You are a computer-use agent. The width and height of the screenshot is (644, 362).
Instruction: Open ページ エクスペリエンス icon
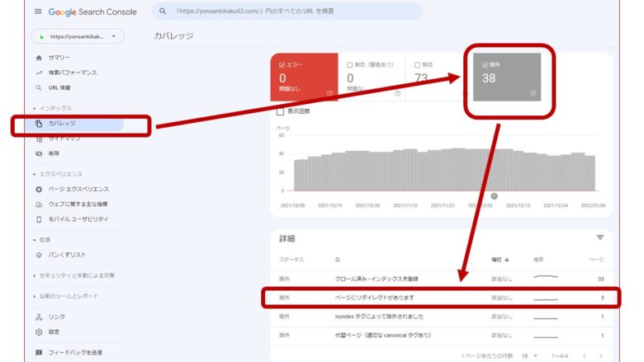[x=39, y=190]
